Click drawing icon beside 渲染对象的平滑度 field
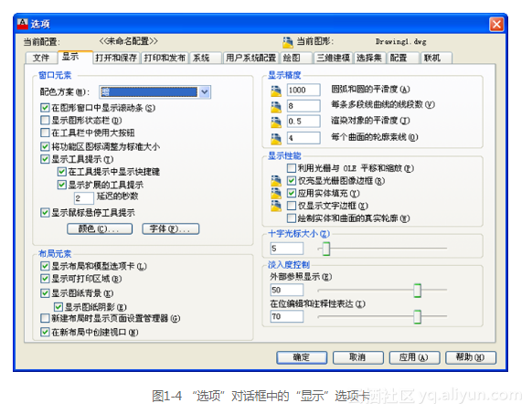The height and width of the screenshot is (414, 532). pyautogui.click(x=276, y=122)
